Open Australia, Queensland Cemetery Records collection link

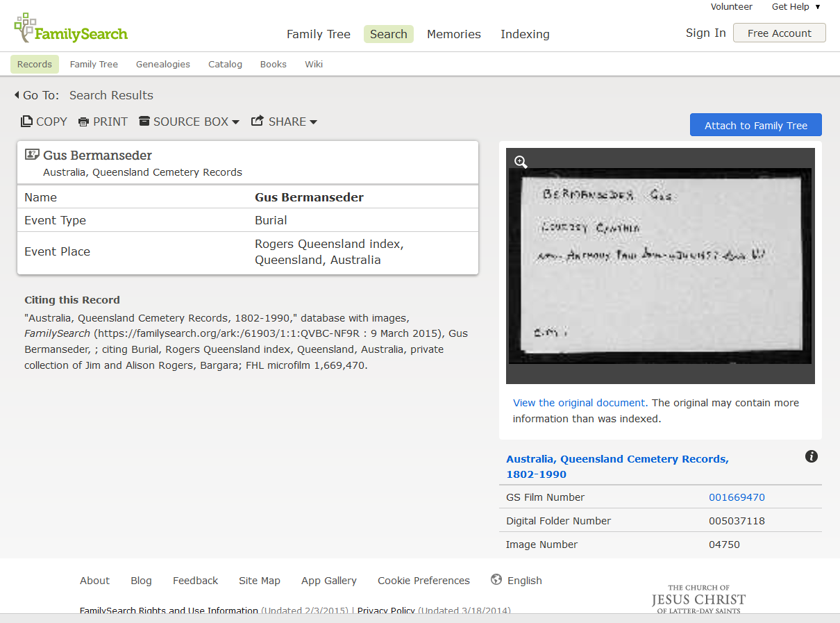click(x=617, y=467)
